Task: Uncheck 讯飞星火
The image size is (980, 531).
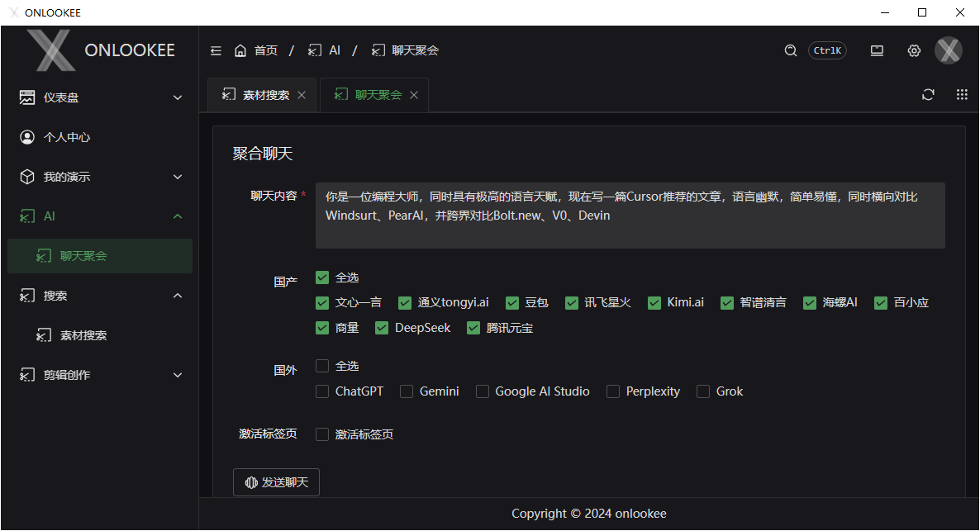Action: point(571,303)
